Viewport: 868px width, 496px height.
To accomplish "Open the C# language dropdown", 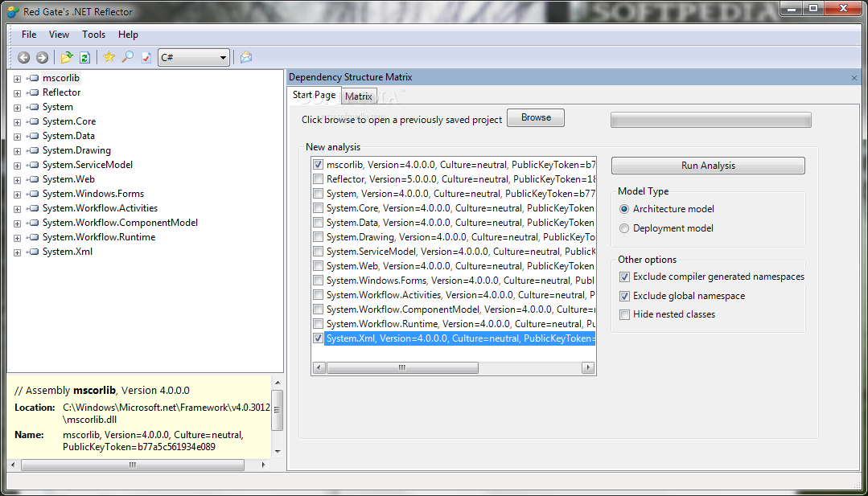I will click(194, 58).
